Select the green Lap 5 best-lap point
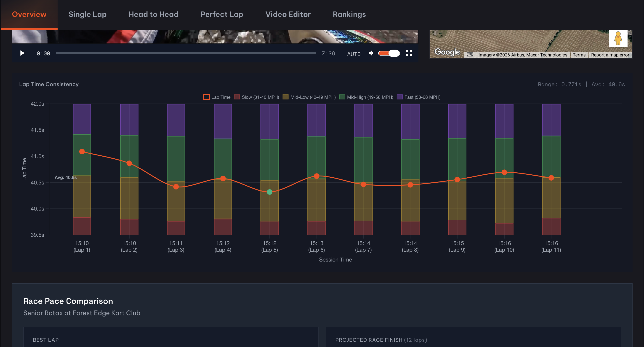The width and height of the screenshot is (644, 347). [x=269, y=192]
